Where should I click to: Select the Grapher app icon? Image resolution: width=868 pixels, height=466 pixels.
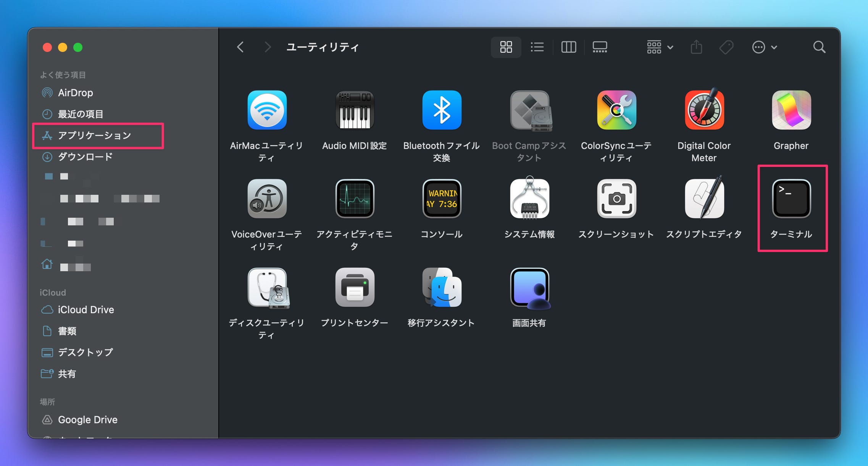791,110
